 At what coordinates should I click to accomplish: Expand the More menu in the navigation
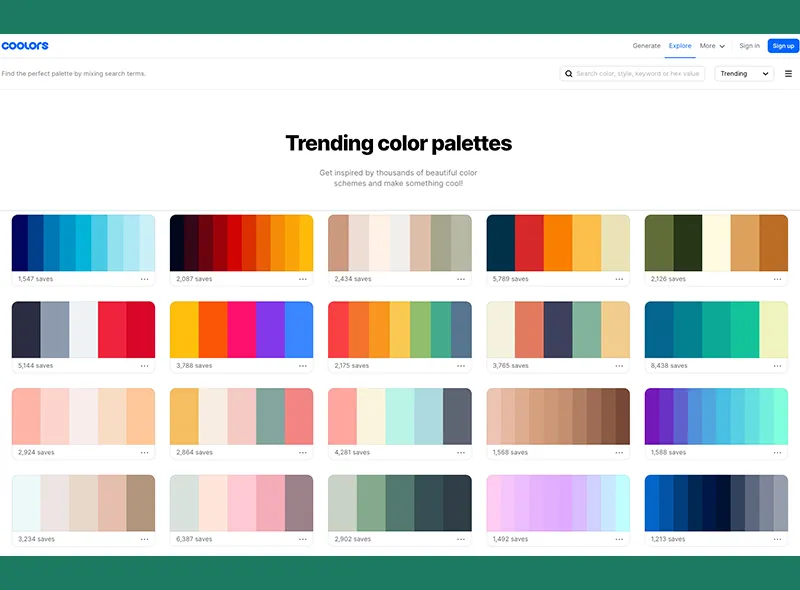[x=712, y=46]
